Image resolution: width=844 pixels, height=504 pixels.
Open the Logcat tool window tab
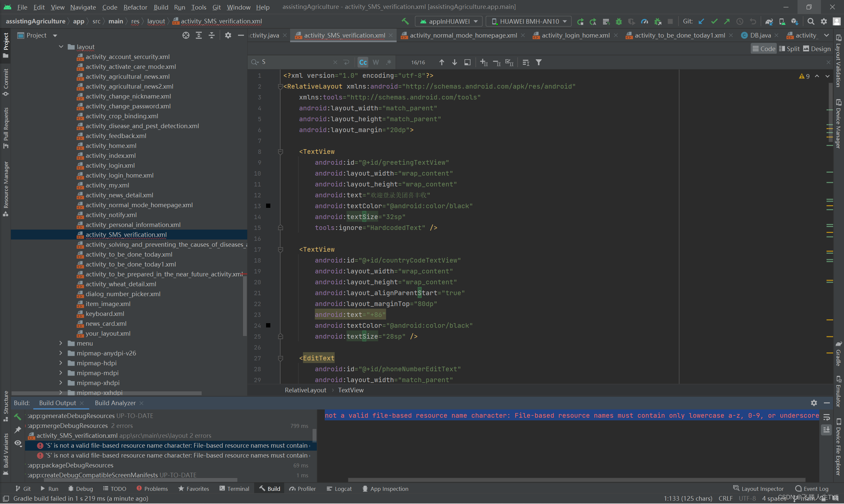click(x=339, y=489)
